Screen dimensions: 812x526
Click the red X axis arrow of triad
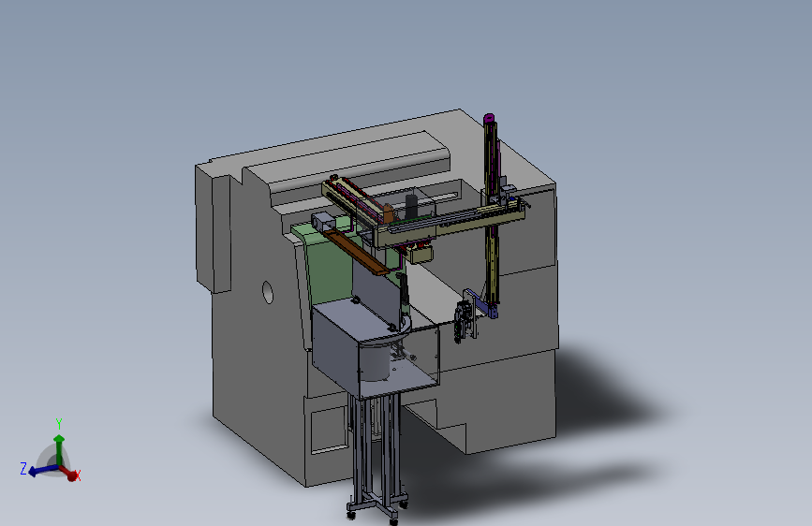pos(69,473)
